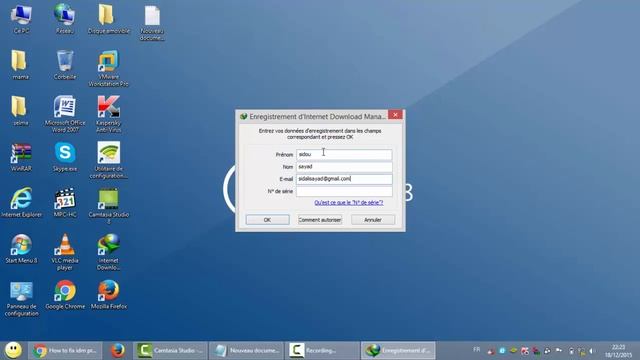Close the IDM registration dialog

tap(395, 115)
